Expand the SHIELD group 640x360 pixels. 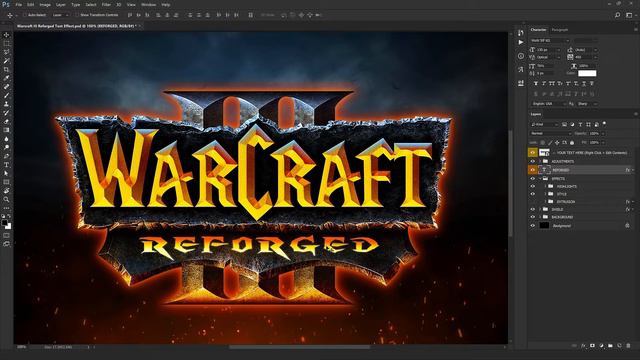[x=540, y=209]
